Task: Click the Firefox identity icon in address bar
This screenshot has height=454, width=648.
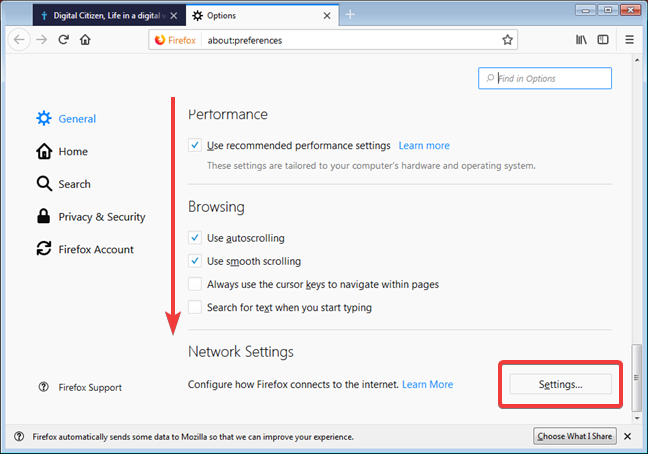Action: [x=175, y=40]
